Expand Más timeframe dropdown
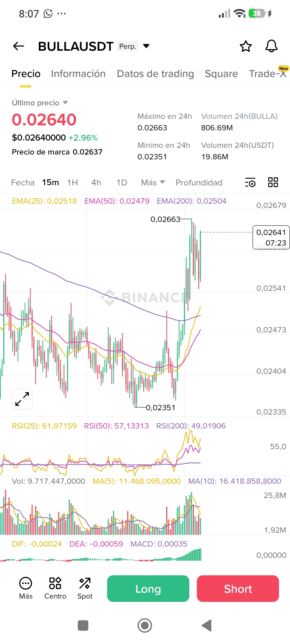Image resolution: width=290 pixels, height=644 pixels. tap(153, 182)
